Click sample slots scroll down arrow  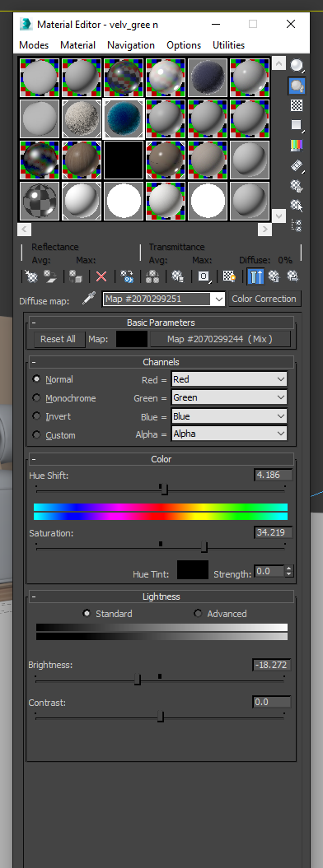[279, 216]
